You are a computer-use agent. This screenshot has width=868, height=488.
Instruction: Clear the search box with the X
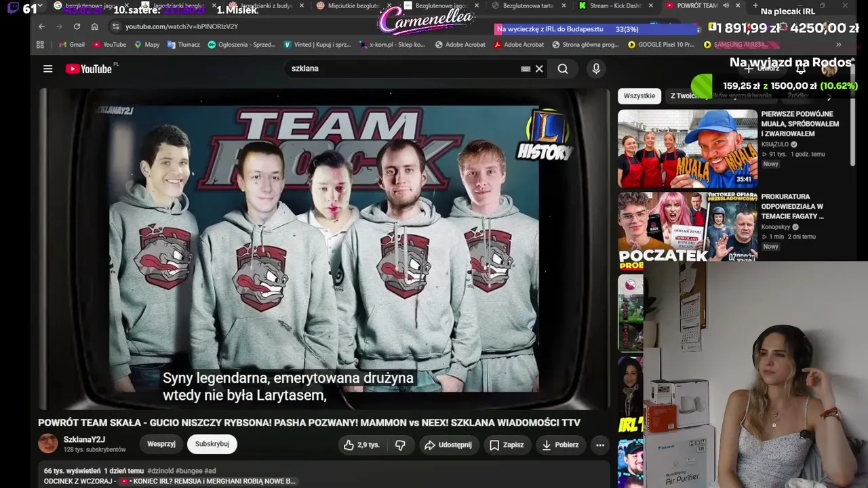click(539, 68)
